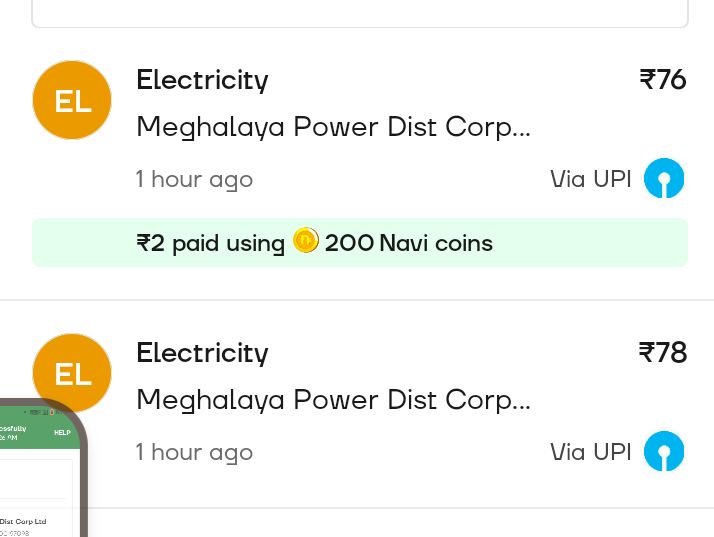Viewport: 714px width, 537px height.
Task: Click "Via UPI" on the ₹78 payment
Action: 590,452
